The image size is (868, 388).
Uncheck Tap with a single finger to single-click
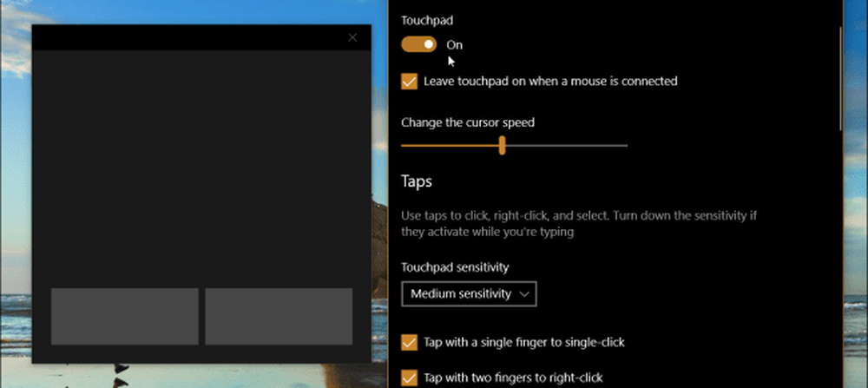tap(409, 343)
